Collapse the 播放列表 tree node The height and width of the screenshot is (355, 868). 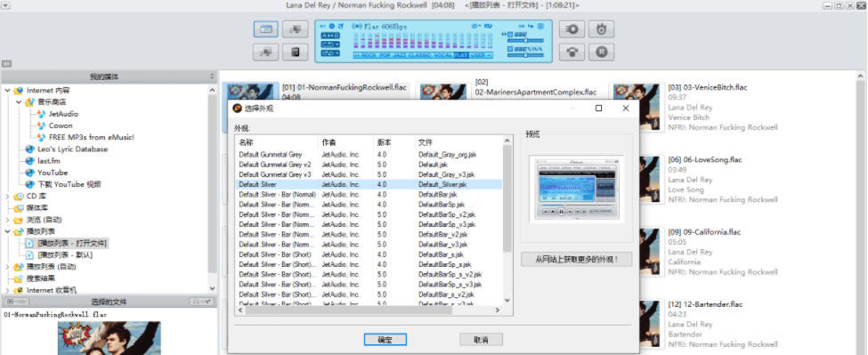[x=8, y=231]
